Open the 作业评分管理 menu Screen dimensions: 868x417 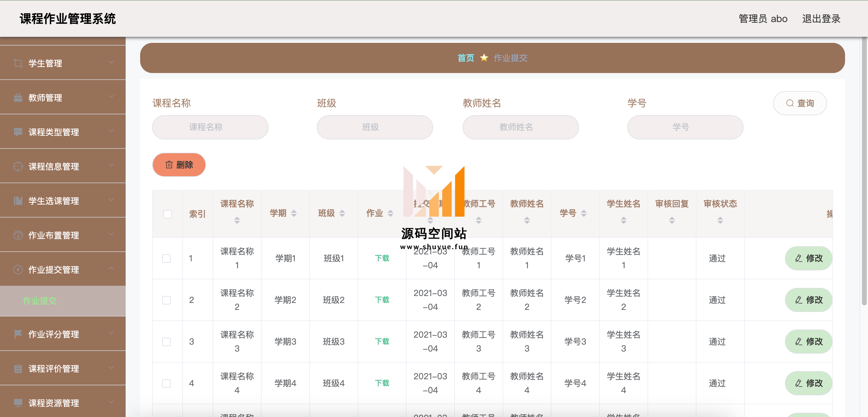(63, 334)
